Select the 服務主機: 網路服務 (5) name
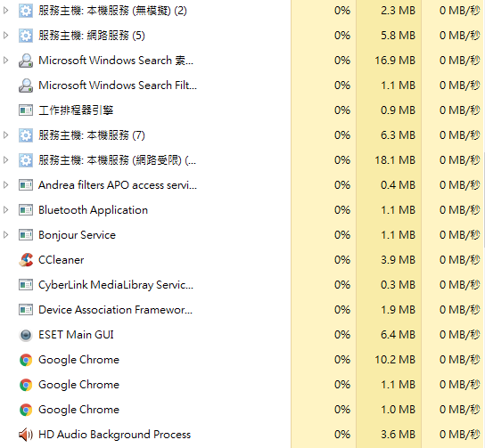This screenshot has width=485, height=448. click(x=92, y=36)
